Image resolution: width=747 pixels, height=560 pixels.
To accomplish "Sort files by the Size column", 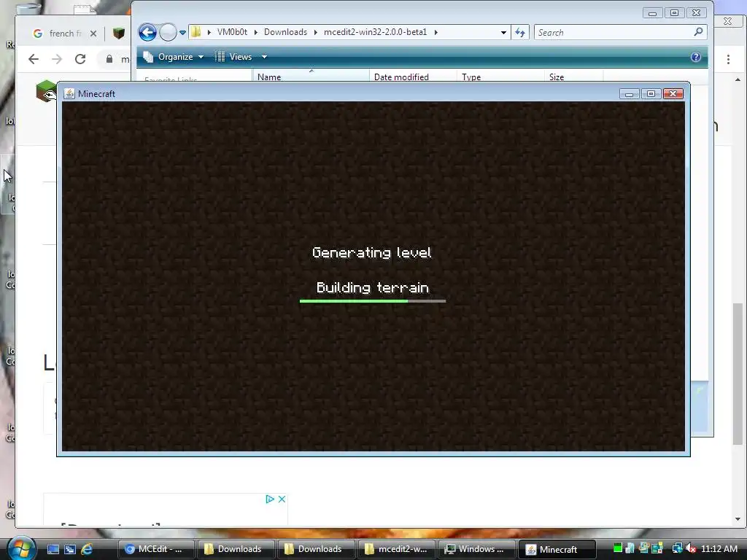I will click(x=573, y=77).
